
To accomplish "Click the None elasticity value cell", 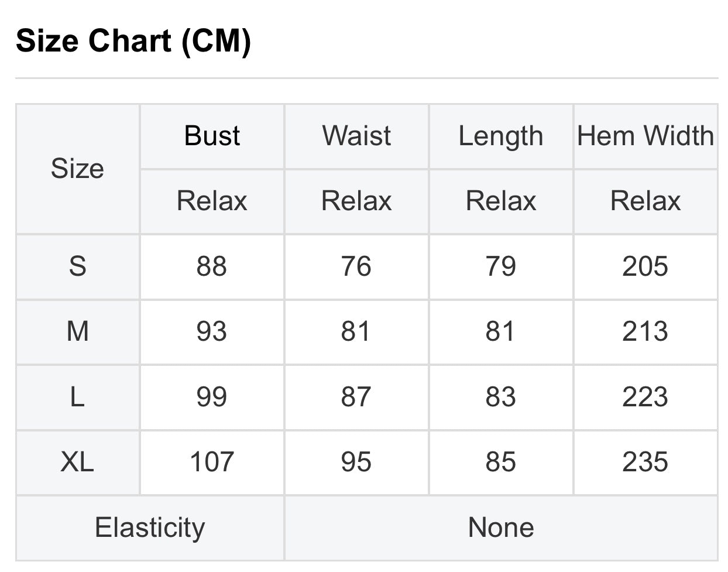I will pyautogui.click(x=501, y=528).
